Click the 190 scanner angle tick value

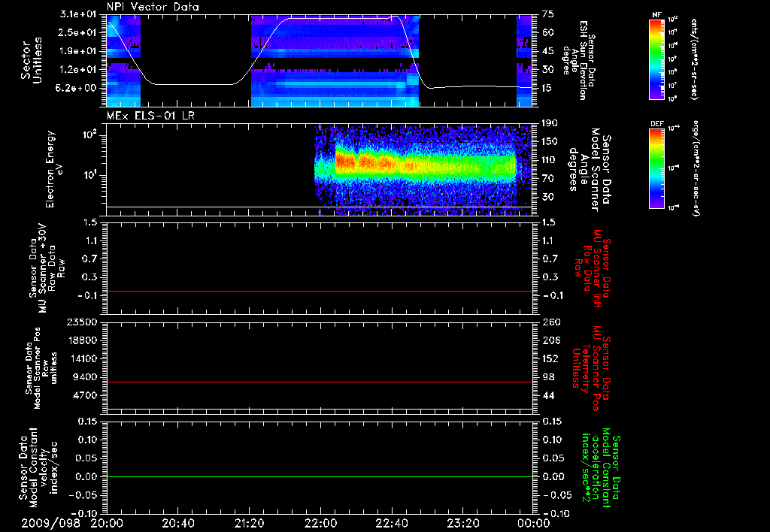[x=550, y=123]
